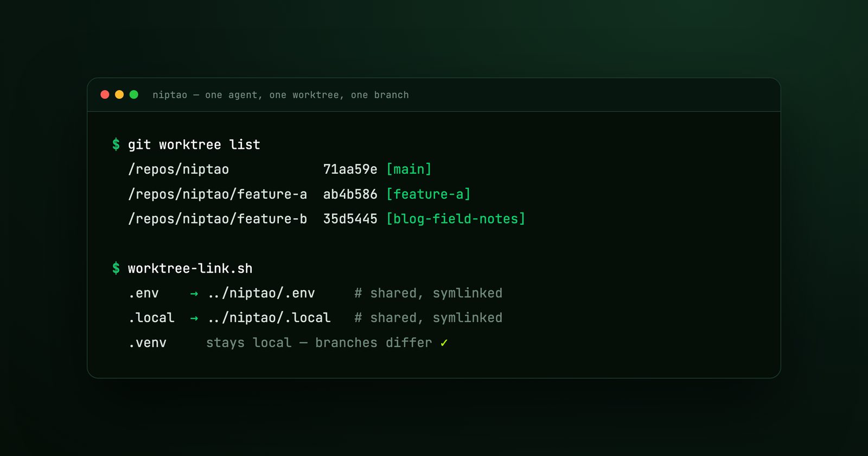The height and width of the screenshot is (456, 868).
Task: Click the yellow minimize dot
Action: pos(119,94)
